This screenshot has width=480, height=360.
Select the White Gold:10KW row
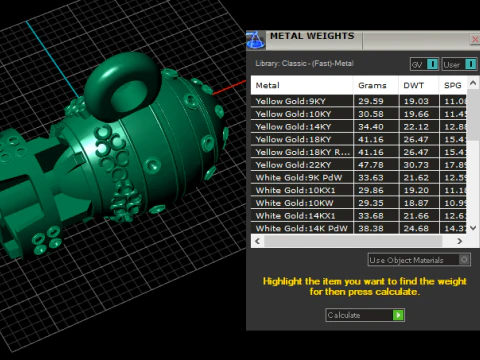click(359, 203)
